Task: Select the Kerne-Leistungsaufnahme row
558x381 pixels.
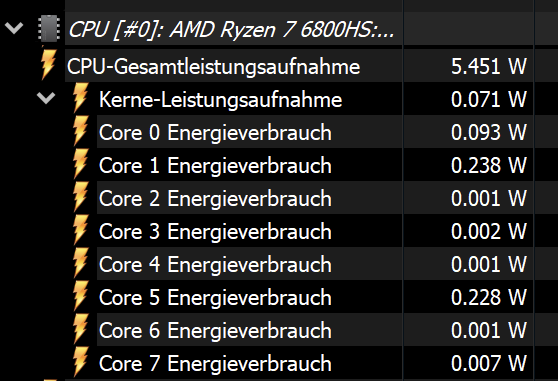Action: (x=220, y=99)
